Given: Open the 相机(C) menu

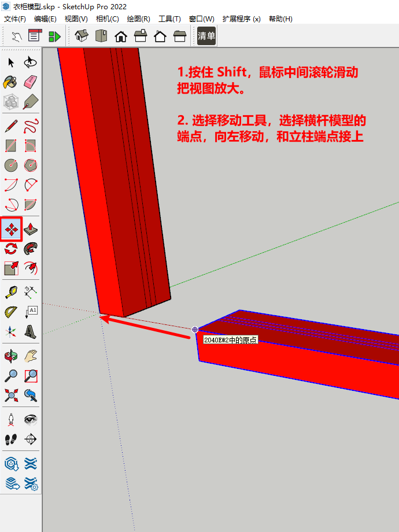Looking at the screenshot, I should 107,19.
